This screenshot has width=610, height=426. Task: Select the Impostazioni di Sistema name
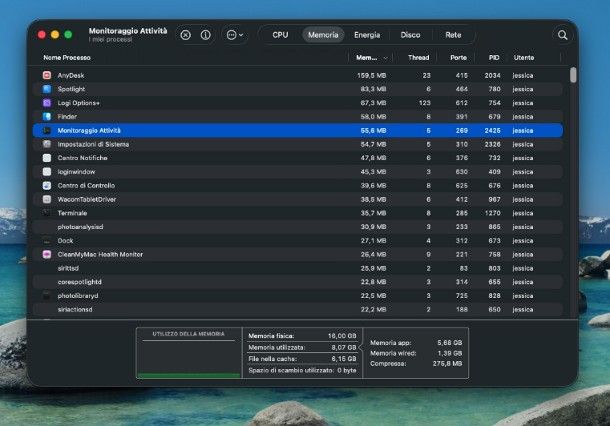[x=93, y=144]
